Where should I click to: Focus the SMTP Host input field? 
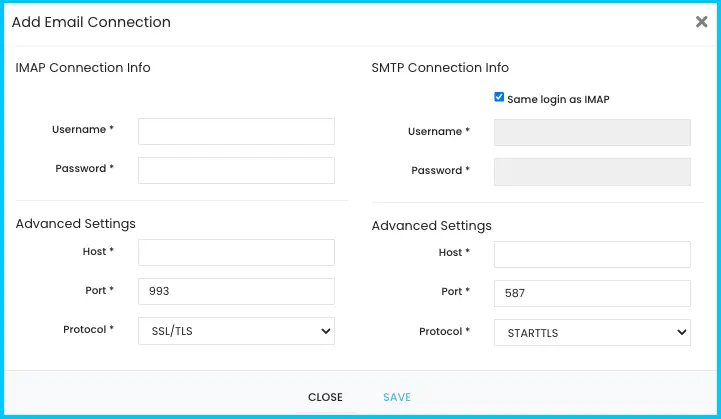(x=592, y=254)
